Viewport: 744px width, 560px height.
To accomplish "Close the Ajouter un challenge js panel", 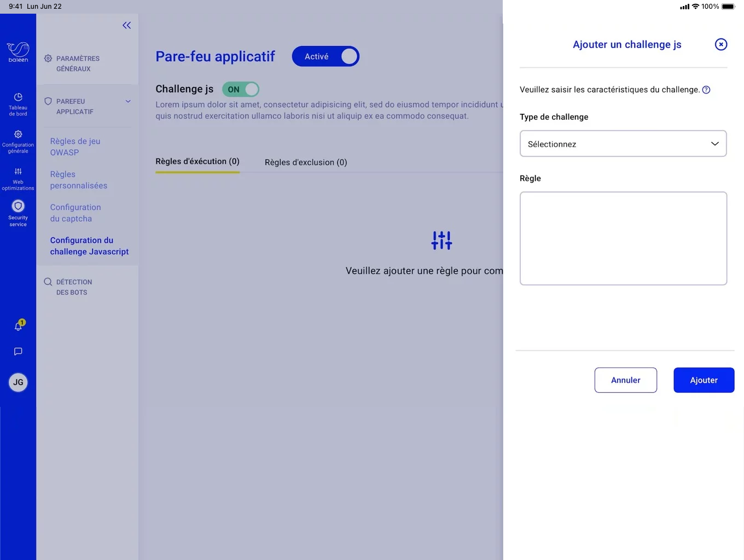I will pos(721,44).
